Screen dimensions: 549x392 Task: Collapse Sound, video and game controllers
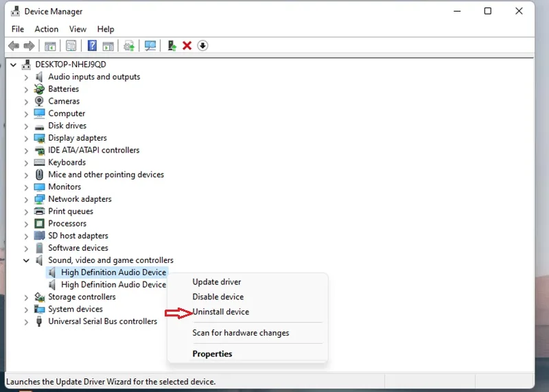(x=26, y=260)
